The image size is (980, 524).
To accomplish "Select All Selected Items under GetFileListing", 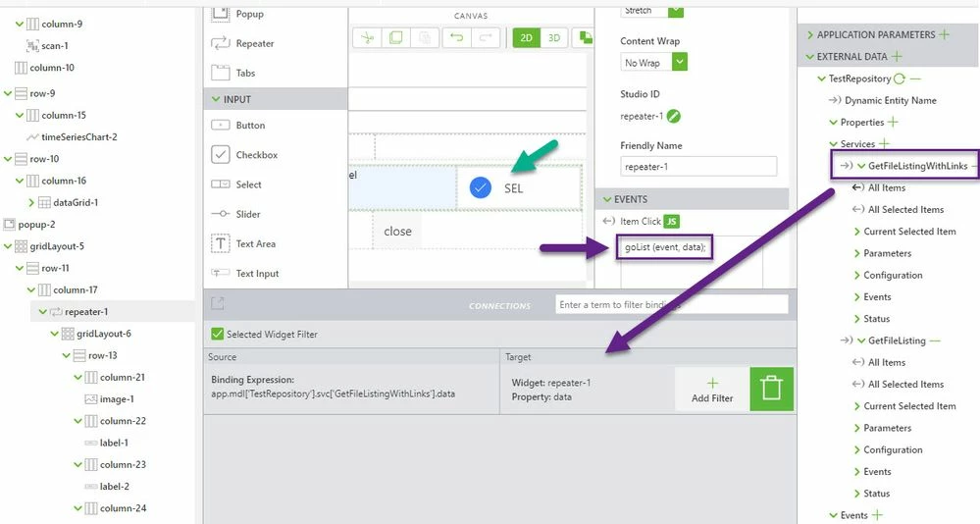I will pos(905,384).
